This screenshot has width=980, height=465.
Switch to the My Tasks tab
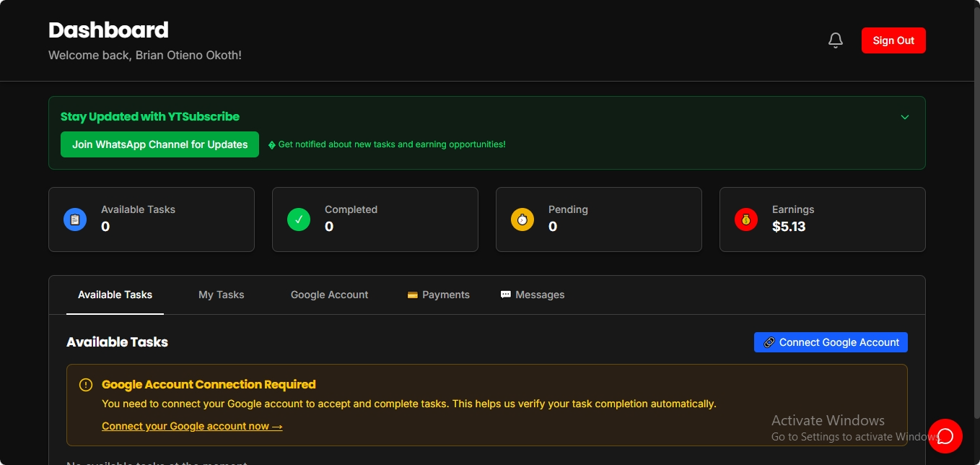222,295
